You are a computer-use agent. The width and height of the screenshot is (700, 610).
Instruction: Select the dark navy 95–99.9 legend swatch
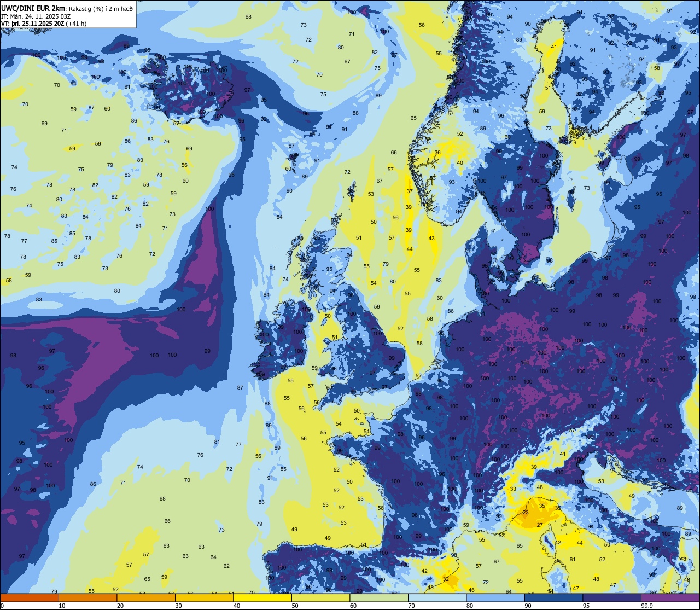612,597
